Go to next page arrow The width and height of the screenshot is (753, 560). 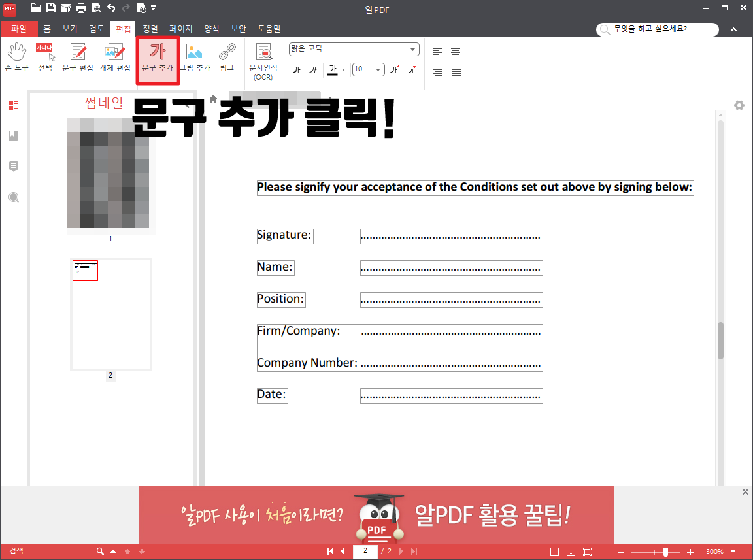(401, 552)
